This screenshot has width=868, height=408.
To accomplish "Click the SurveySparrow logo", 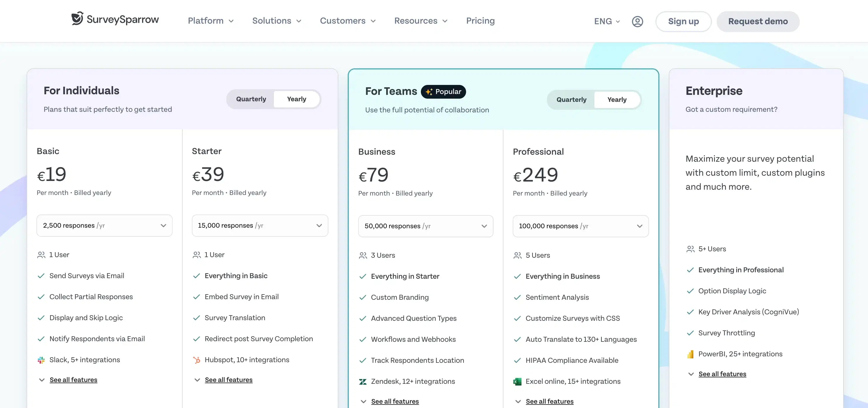I will 115,19.
